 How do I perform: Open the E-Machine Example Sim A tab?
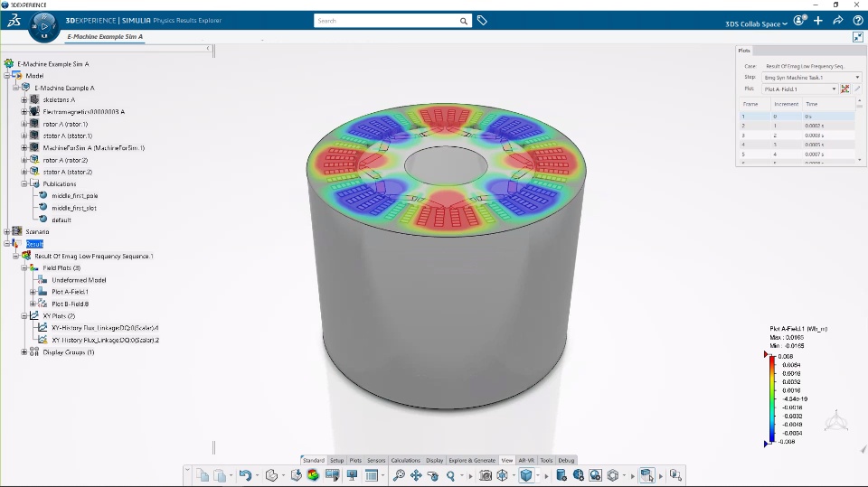pos(105,36)
